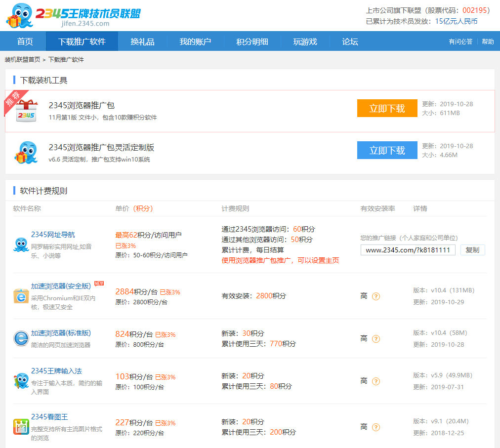This screenshot has width=500, height=448.
Task: Open 论坛 navigation item
Action: (350, 41)
